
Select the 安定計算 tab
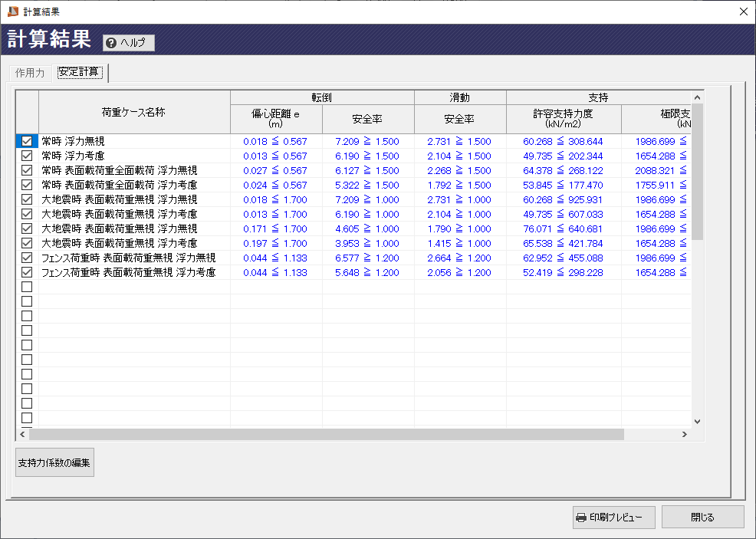[80, 72]
